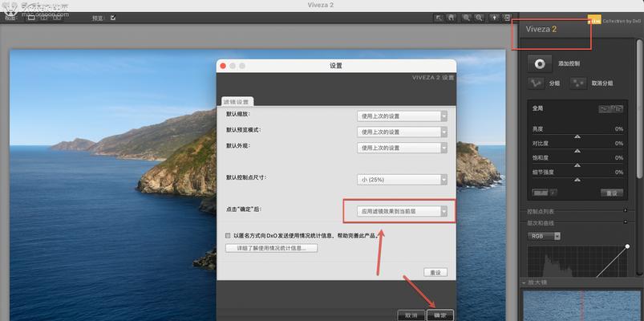
Task: Click the 分组 group control points icon
Action: (x=536, y=83)
